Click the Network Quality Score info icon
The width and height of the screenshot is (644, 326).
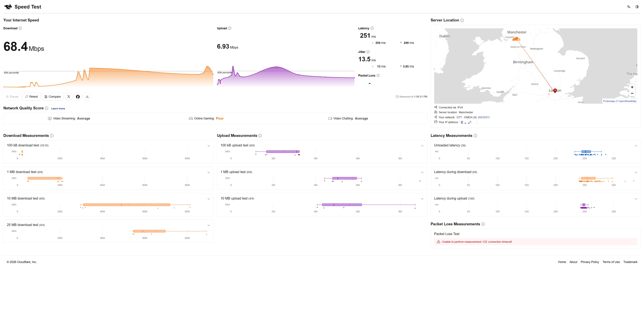[x=46, y=108]
